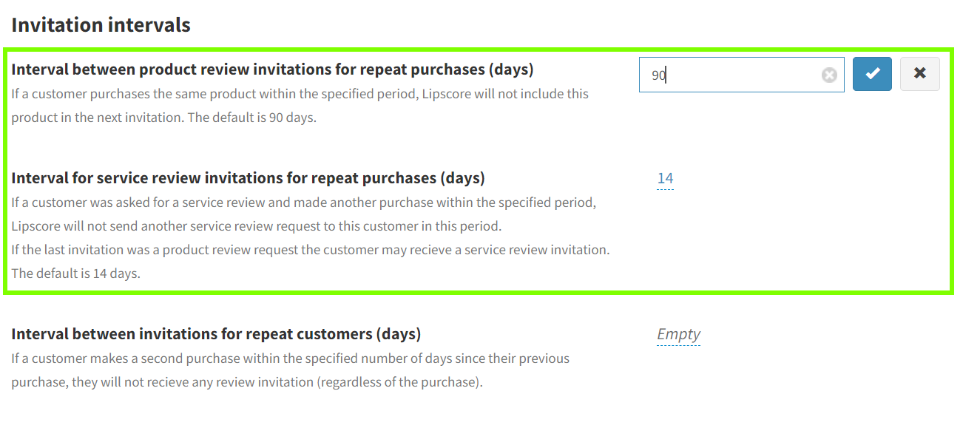Viewport: 980px width, 425px height.
Task: Edit the service review interval value 14
Action: [665, 178]
